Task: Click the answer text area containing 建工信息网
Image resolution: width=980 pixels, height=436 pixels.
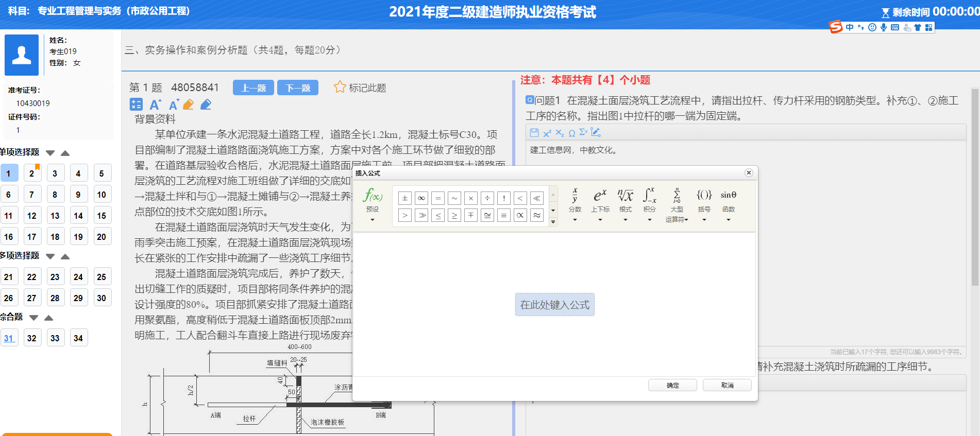Action: tap(746, 243)
